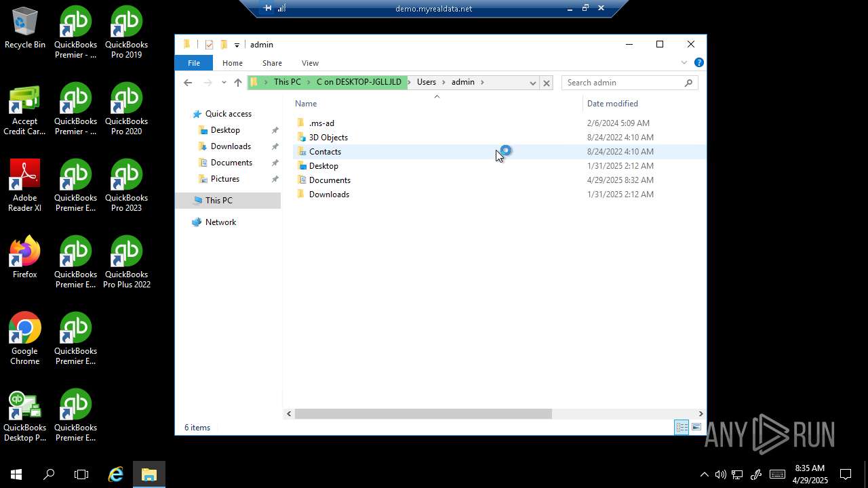This screenshot has height=488, width=868.
Task: Open notification center icon
Action: point(846,474)
